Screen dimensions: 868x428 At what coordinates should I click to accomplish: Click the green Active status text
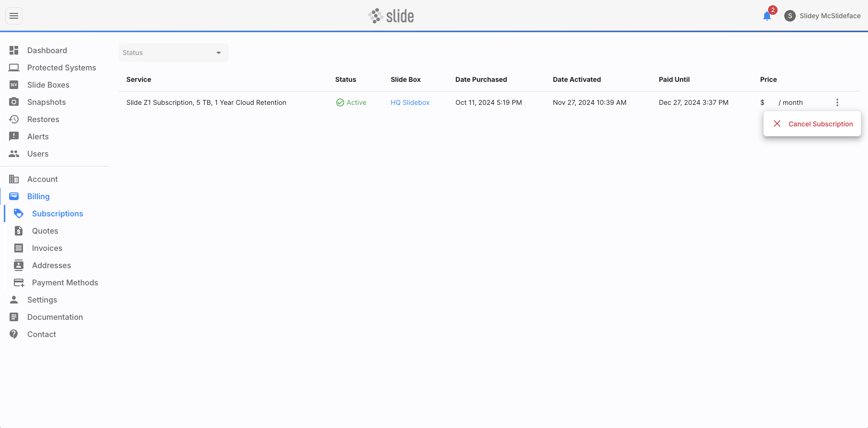(356, 102)
